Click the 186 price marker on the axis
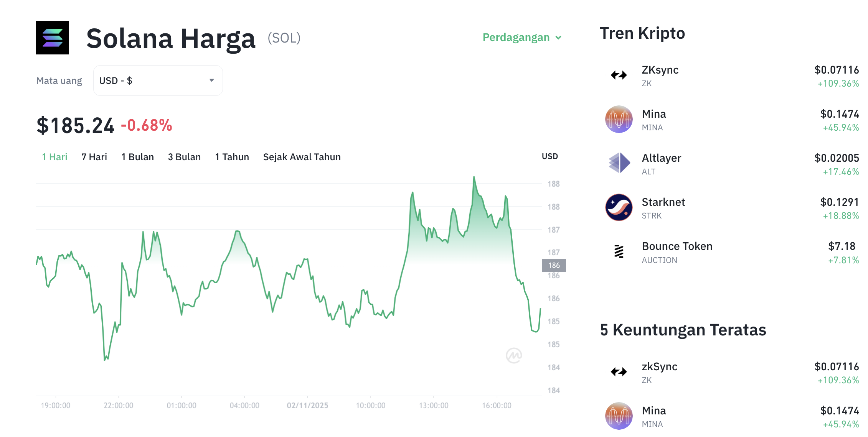The width and height of the screenshot is (868, 437). tap(553, 265)
